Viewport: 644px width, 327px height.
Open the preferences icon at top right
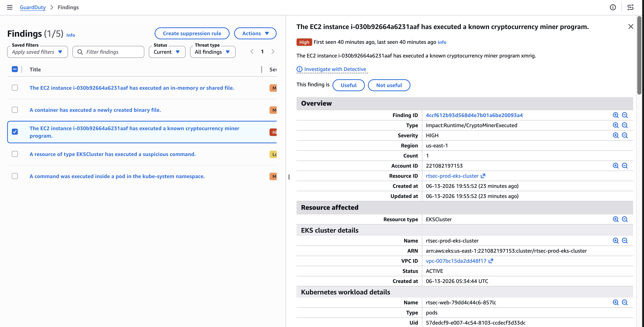[x=631, y=7]
